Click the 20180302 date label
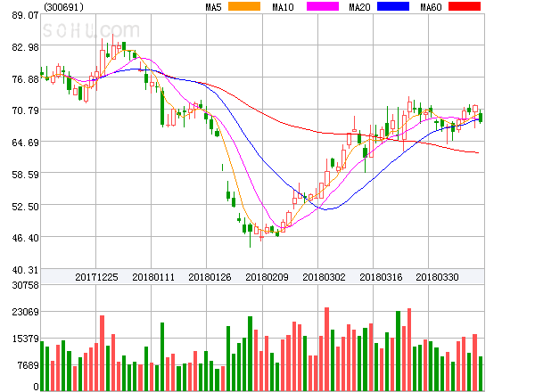 click(x=324, y=277)
